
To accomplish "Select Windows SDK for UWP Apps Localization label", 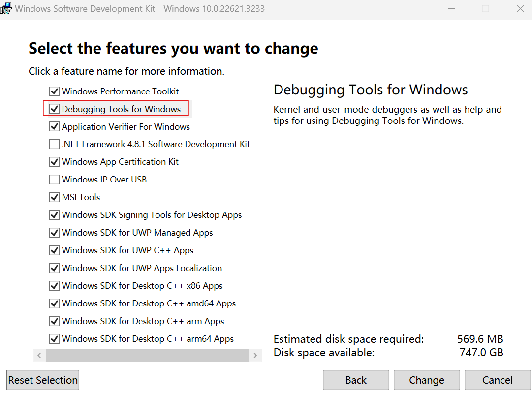I will [x=142, y=268].
